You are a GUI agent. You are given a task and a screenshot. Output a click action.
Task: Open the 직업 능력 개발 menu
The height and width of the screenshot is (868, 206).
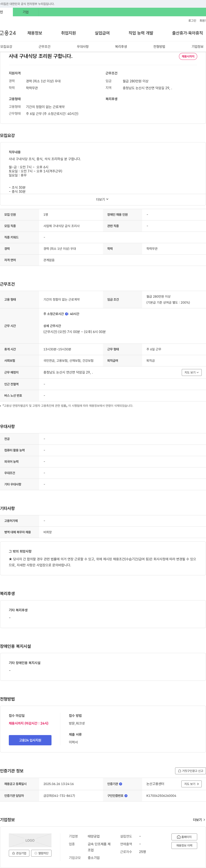[x=141, y=33]
